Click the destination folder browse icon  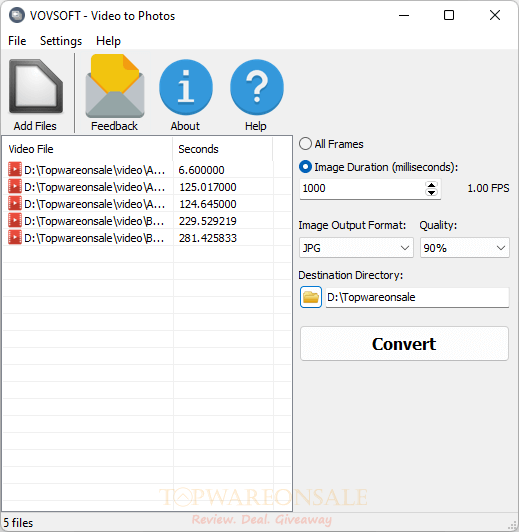[x=311, y=297]
